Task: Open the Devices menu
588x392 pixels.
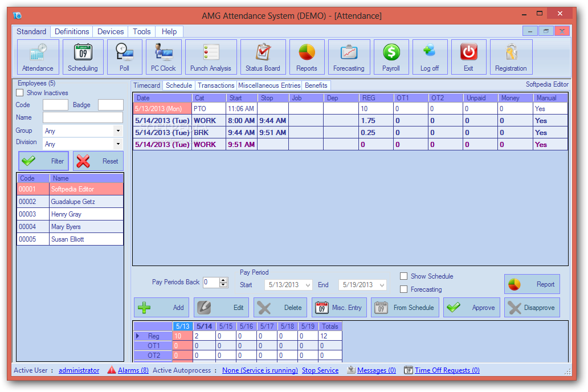Action: [x=111, y=31]
